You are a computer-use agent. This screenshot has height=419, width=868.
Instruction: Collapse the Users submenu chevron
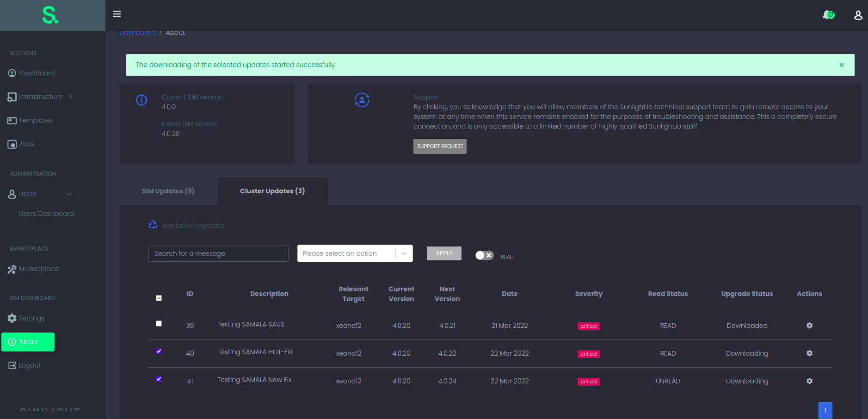[x=69, y=194]
